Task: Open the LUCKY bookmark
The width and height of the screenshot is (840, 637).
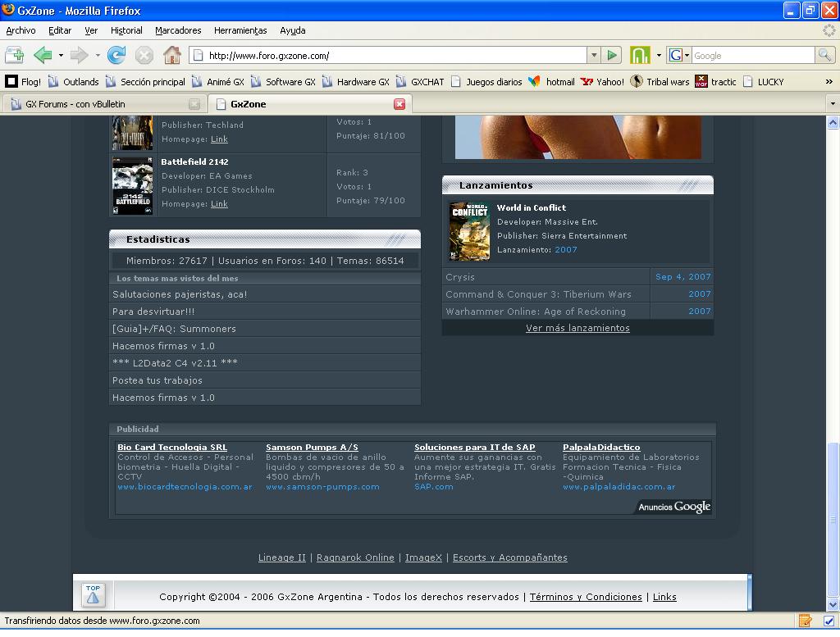Action: tap(764, 82)
